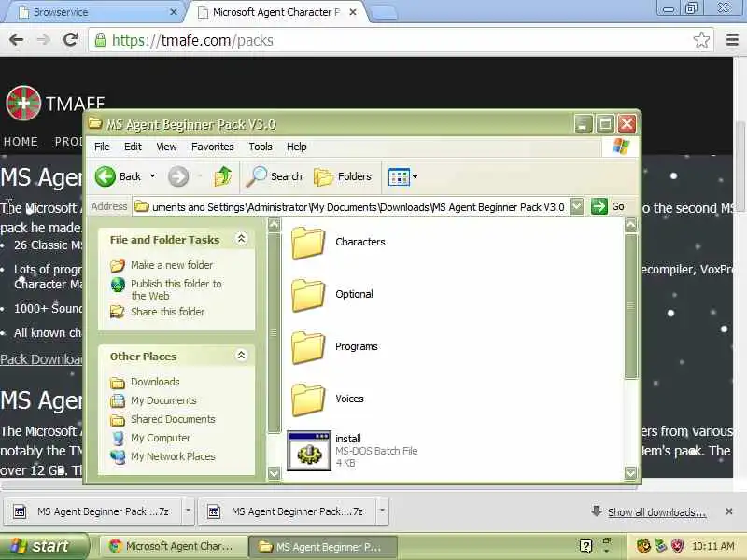Collapse the File and Folder Tasks panel
747x560 pixels.
242,239
